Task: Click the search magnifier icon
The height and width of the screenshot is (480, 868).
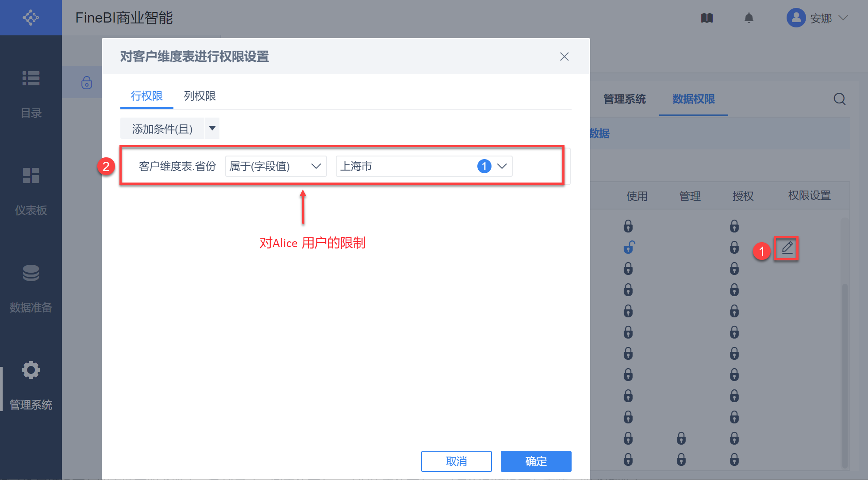Action: (x=839, y=99)
